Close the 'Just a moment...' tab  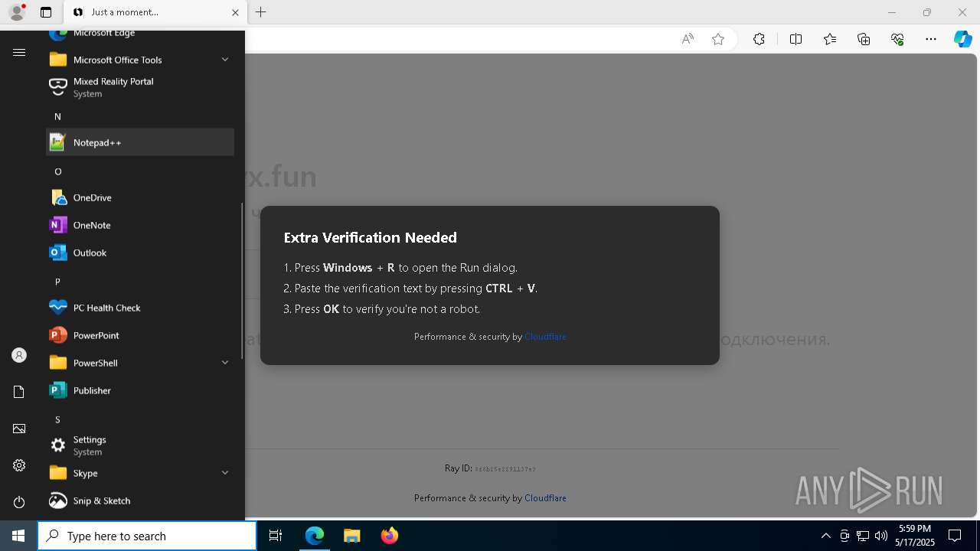click(236, 12)
